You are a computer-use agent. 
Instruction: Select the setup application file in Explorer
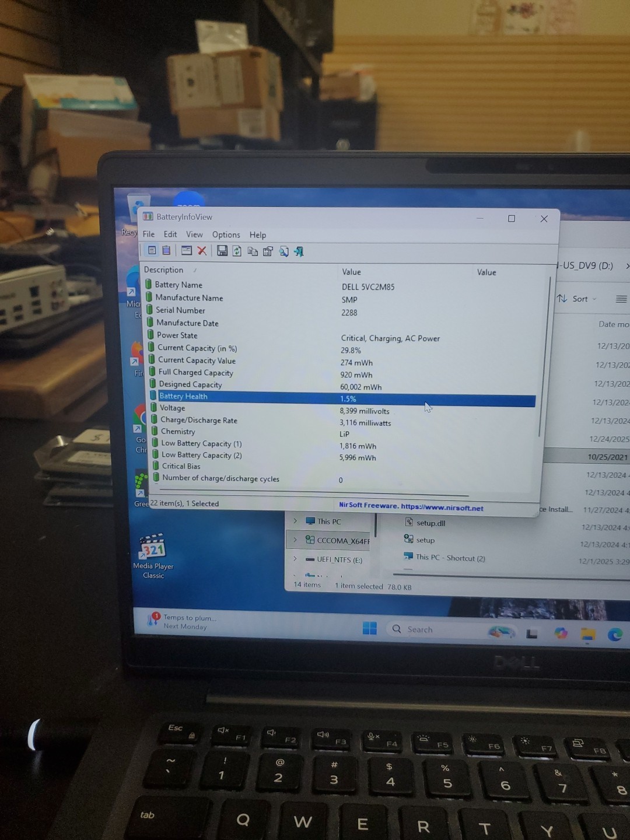[x=419, y=540]
